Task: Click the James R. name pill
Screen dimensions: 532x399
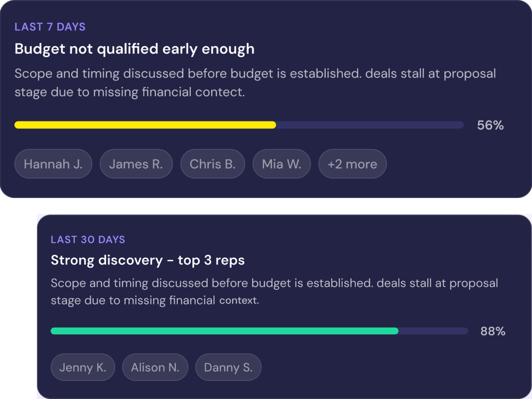Action: [136, 164]
